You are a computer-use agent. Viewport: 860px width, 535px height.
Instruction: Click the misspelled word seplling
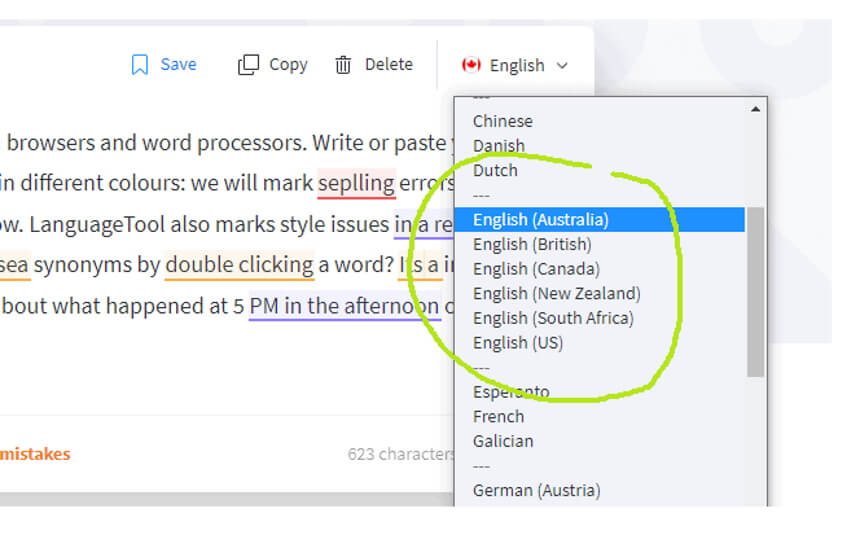[357, 183]
